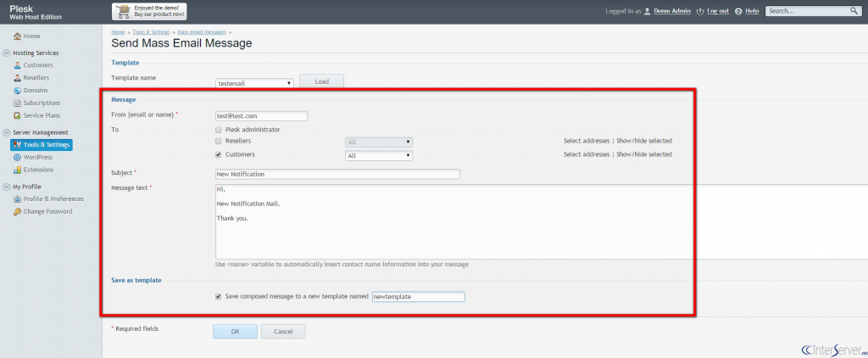Click the WordPress logo icon
Screen dimensions: 868x358
(x=17, y=158)
